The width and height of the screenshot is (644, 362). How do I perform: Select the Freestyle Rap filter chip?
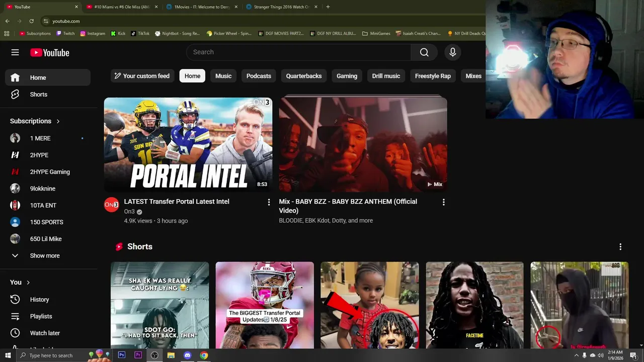click(433, 76)
